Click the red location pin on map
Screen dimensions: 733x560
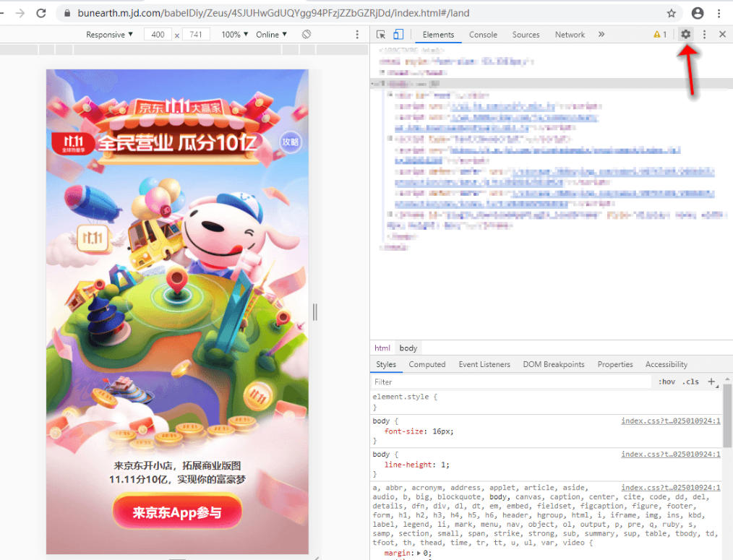(176, 280)
